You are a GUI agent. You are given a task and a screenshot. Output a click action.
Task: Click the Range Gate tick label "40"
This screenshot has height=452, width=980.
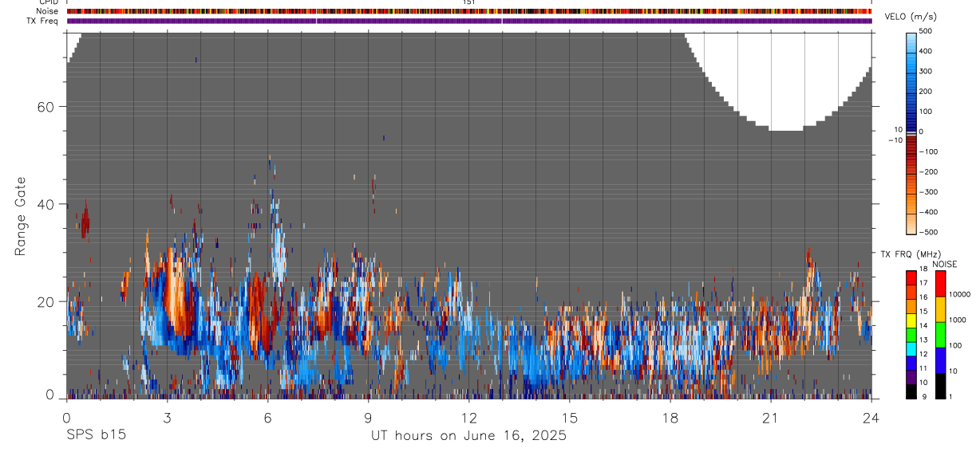[45, 204]
